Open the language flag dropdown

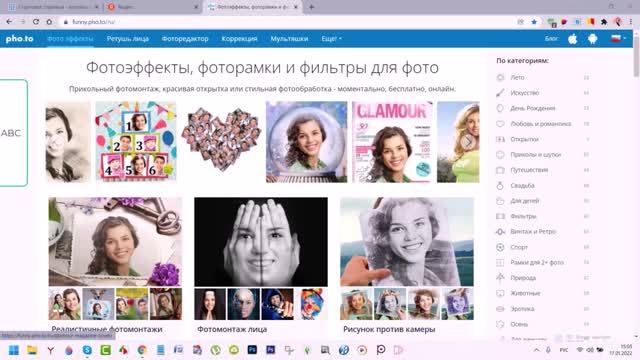pos(618,38)
